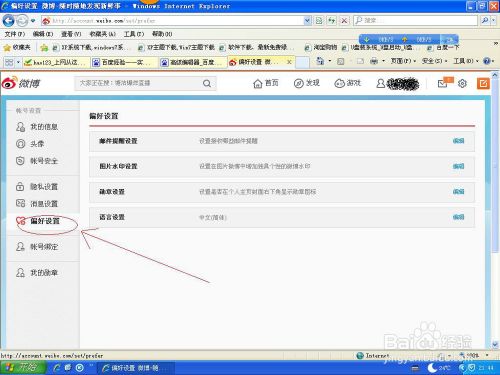Select 我的信息 in account sidebar
The width and height of the screenshot is (500, 375).
pyautogui.click(x=37, y=127)
